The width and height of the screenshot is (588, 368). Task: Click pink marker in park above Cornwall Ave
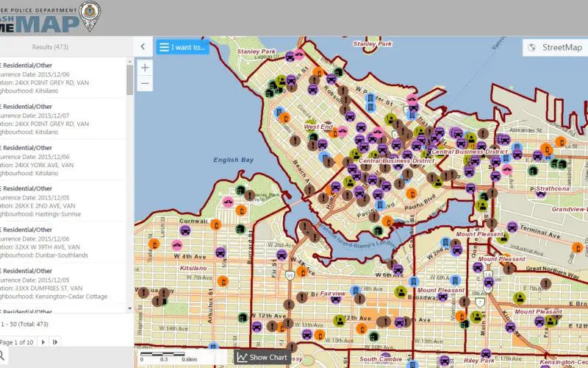(228, 202)
